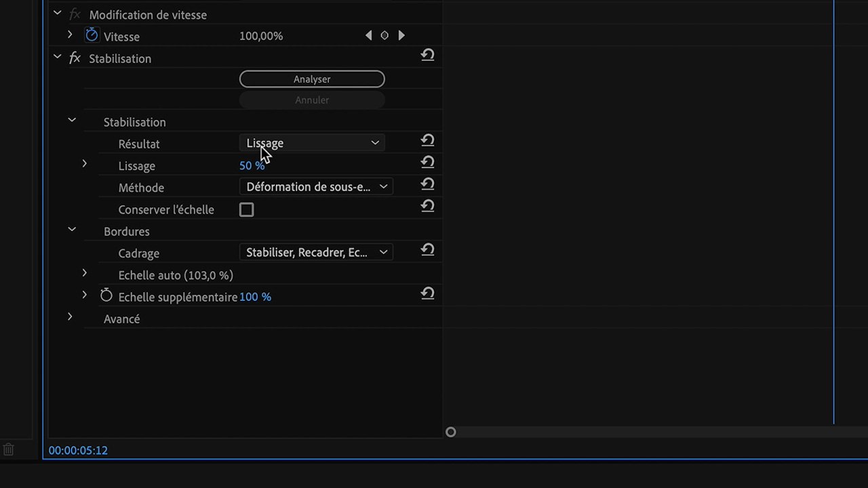Click the Vitesse 100,00% value
This screenshot has height=488, width=868.
pyautogui.click(x=261, y=36)
